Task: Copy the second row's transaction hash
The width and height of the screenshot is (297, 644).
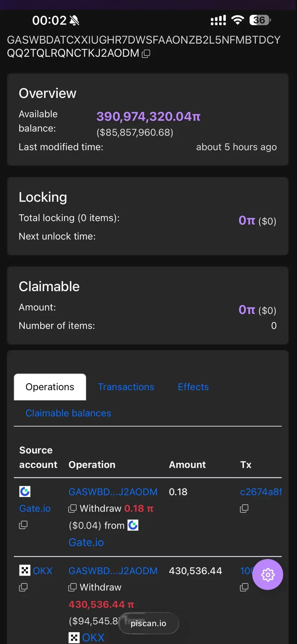Action: [x=244, y=587]
